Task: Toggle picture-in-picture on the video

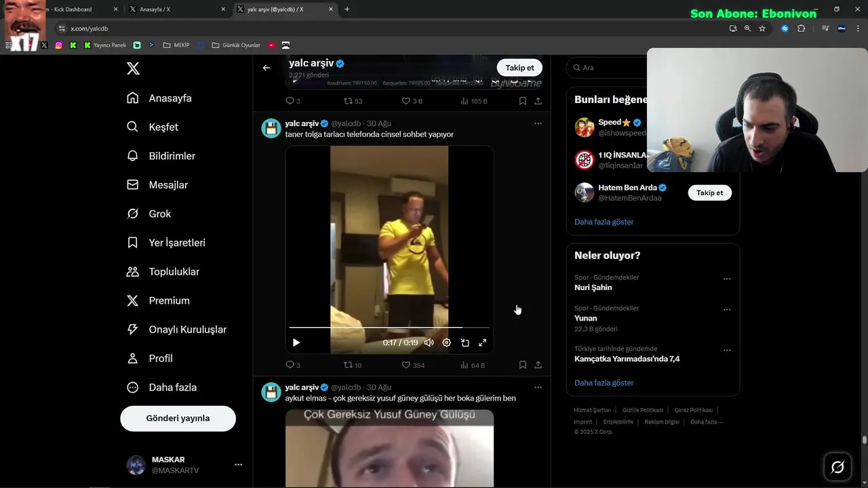Action: 465,342
